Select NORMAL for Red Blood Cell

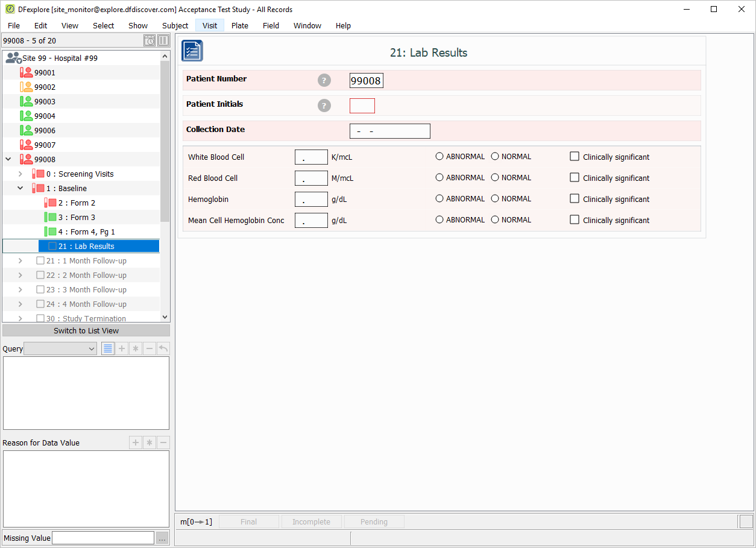pyautogui.click(x=495, y=177)
